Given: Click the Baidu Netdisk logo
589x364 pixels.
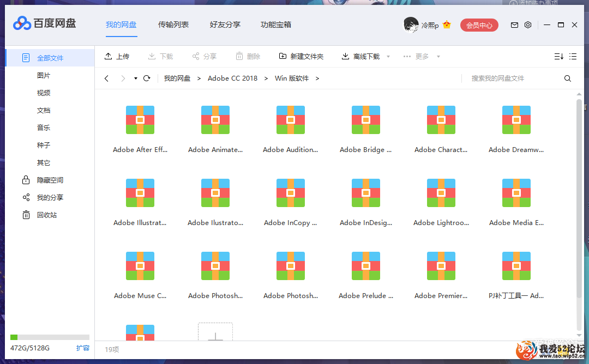Looking at the screenshot, I should point(44,23).
